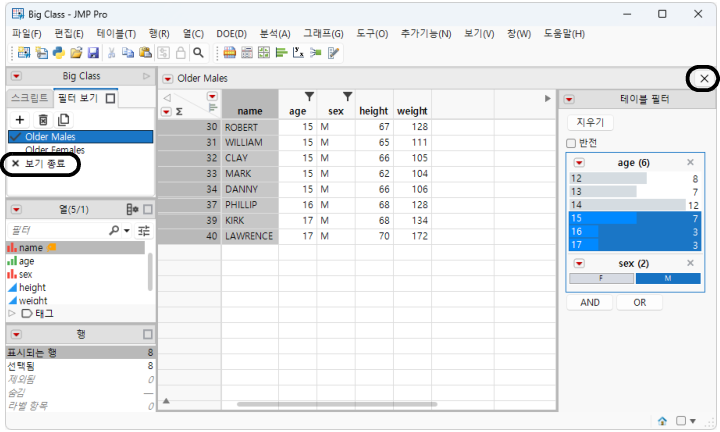Open column search options dropdown arrow
720x432 pixels.
point(127,230)
